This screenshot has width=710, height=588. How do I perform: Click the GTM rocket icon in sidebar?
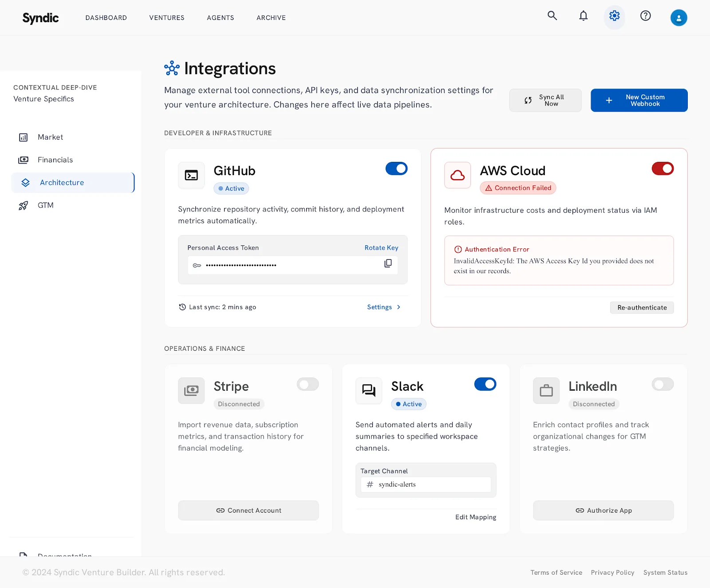(24, 205)
